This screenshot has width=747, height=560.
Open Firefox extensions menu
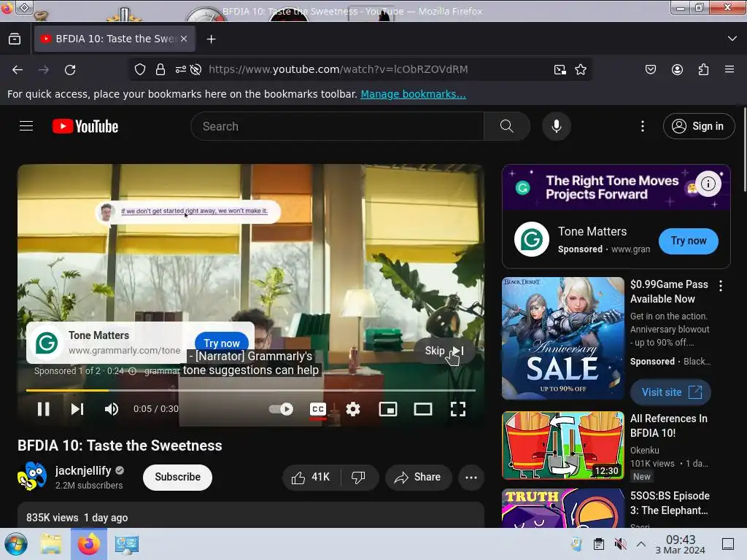704,70
